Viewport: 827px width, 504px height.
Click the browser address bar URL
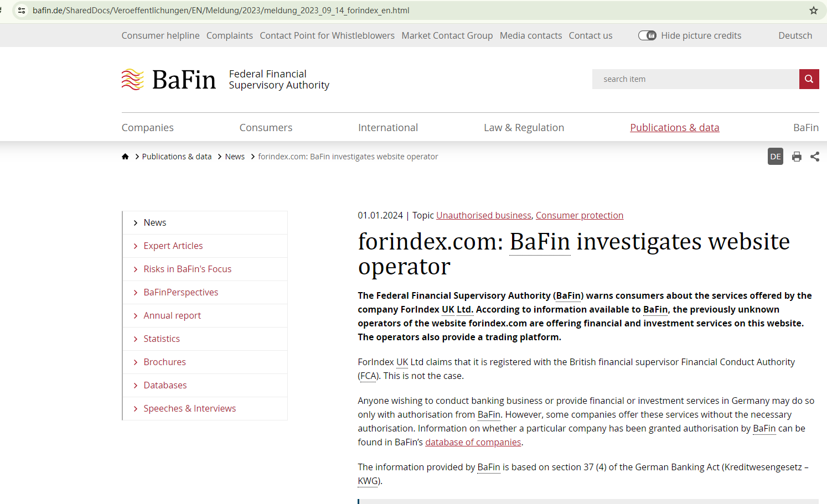pos(221,11)
